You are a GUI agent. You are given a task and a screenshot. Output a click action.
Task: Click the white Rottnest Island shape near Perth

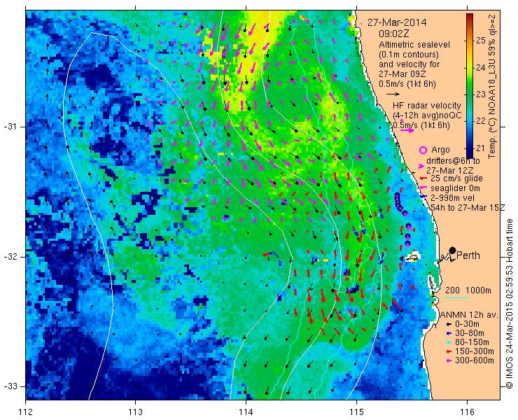[x=412, y=257]
